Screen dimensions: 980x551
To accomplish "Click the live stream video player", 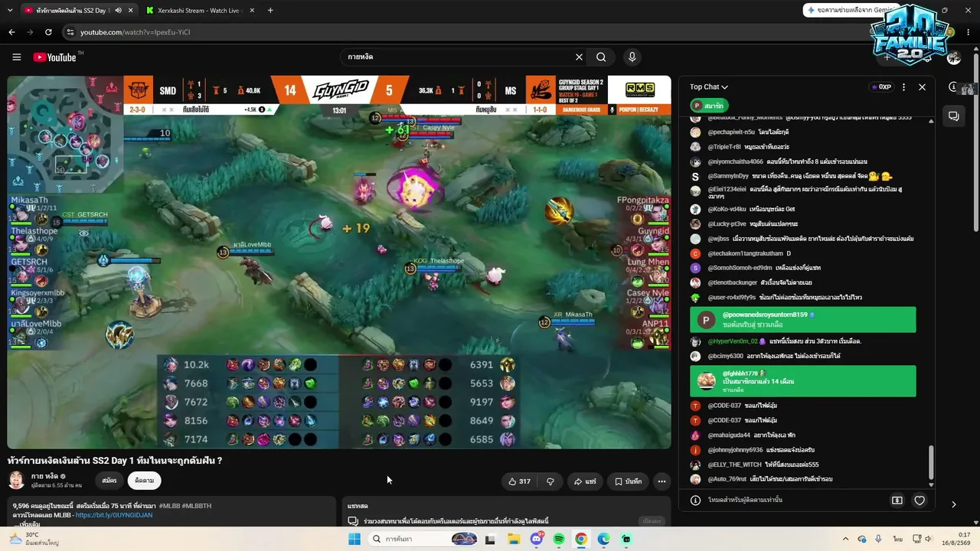I will coord(339,262).
